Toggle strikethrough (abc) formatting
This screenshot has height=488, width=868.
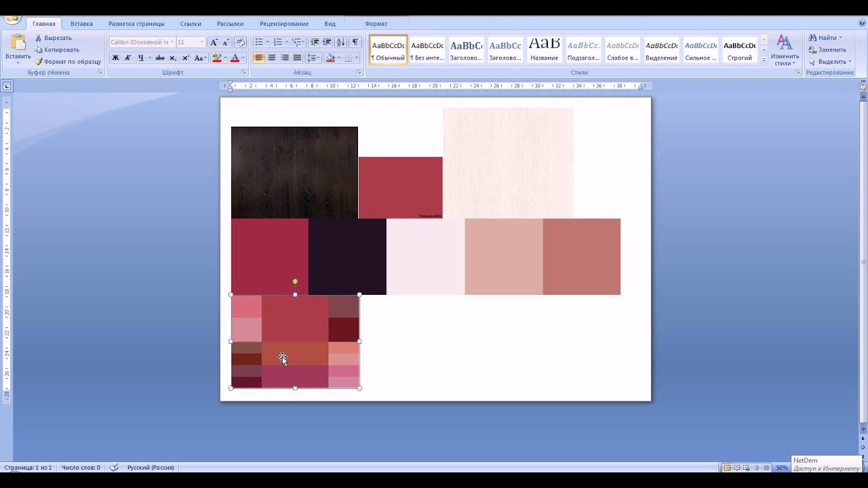[x=160, y=58]
